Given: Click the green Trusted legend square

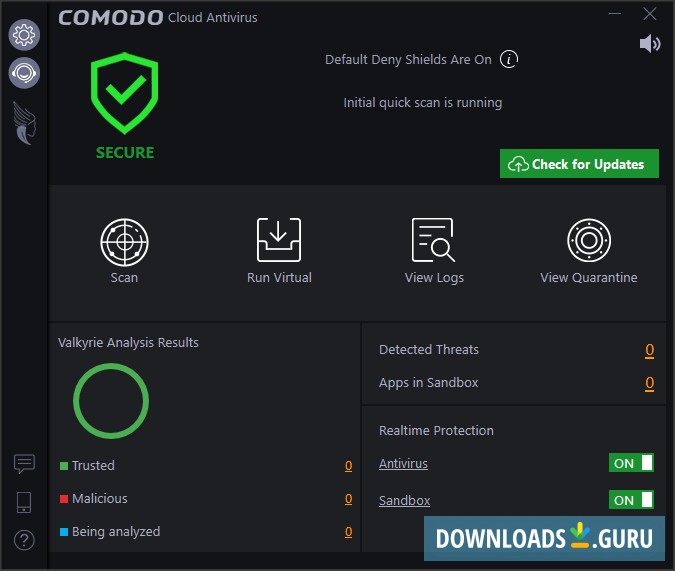Looking at the screenshot, I should coord(64,466).
